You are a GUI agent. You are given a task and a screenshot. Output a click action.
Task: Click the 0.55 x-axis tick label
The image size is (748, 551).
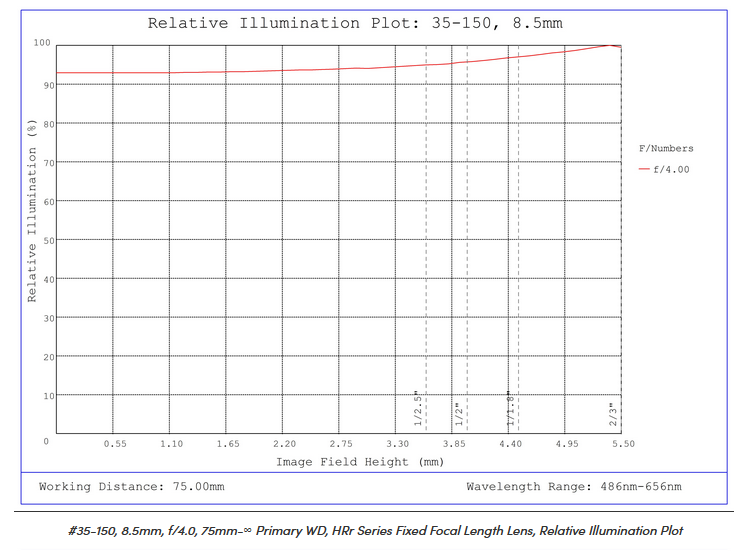pos(115,443)
